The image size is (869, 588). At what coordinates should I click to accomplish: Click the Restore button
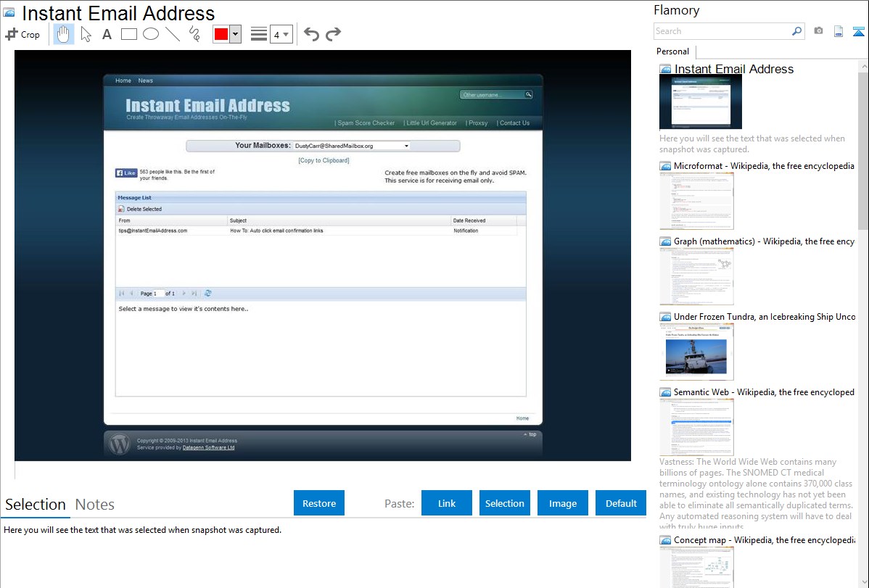[319, 503]
